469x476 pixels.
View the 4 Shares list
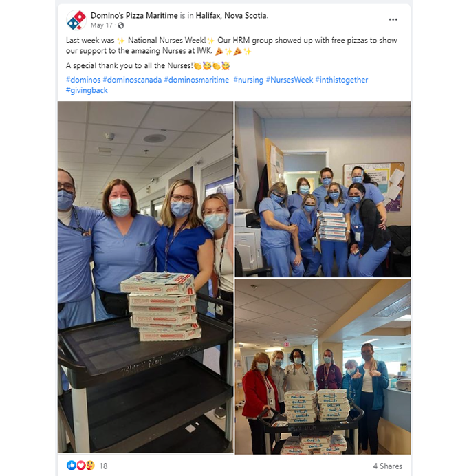tap(388, 466)
